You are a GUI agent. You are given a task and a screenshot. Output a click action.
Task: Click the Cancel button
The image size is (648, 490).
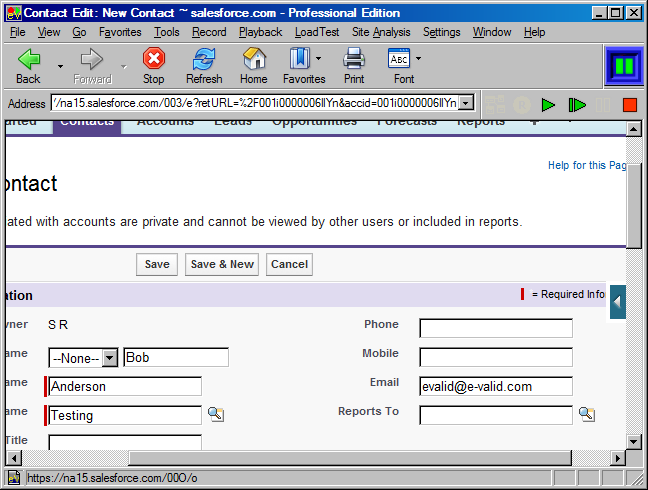tap(289, 264)
